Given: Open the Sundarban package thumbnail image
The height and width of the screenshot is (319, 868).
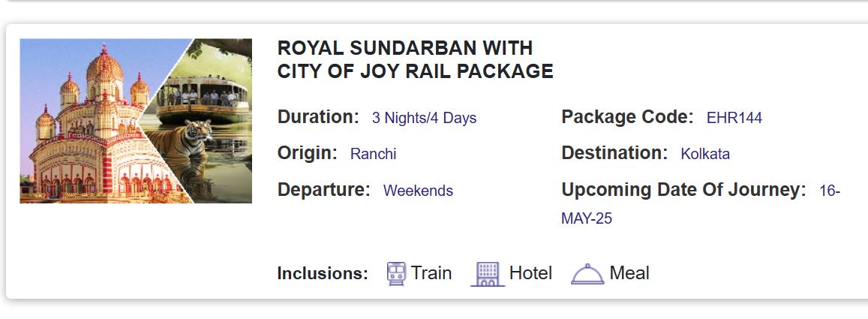Looking at the screenshot, I should pos(136,121).
